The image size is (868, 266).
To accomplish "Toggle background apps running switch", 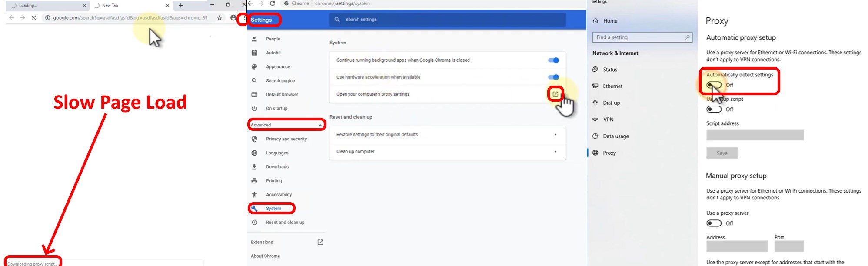I will (553, 60).
